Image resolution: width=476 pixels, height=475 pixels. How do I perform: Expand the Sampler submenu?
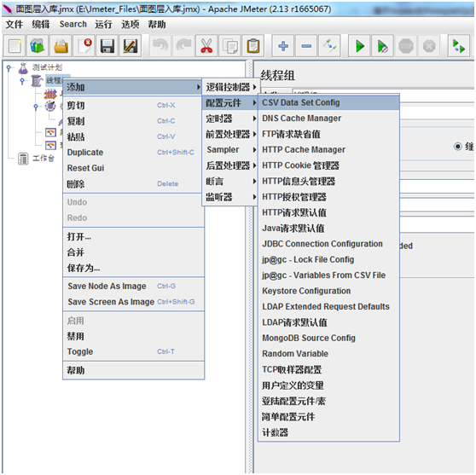tap(230, 149)
